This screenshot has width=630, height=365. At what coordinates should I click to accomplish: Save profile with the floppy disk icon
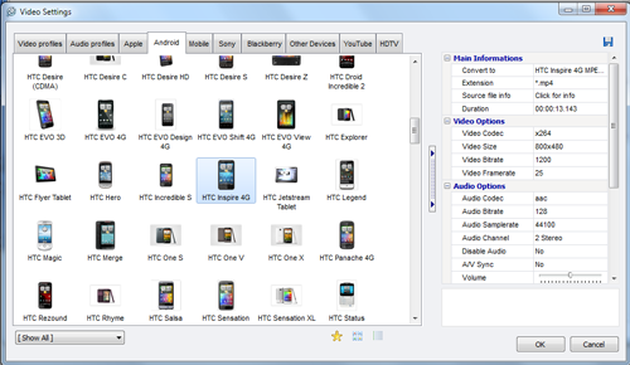coord(608,42)
